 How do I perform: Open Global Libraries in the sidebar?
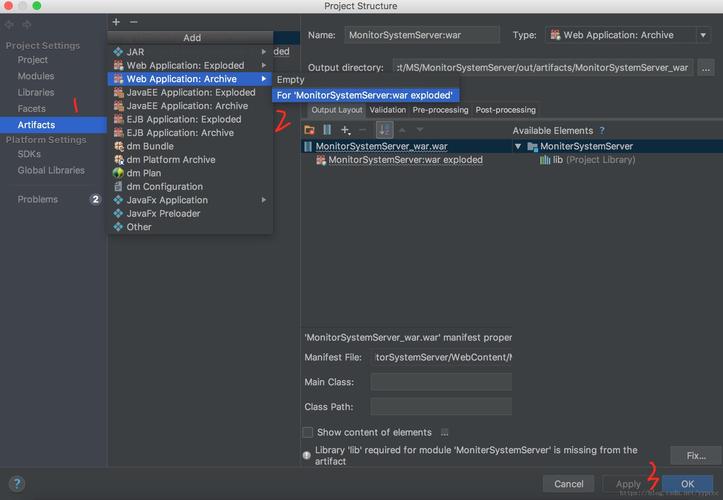(x=51, y=170)
